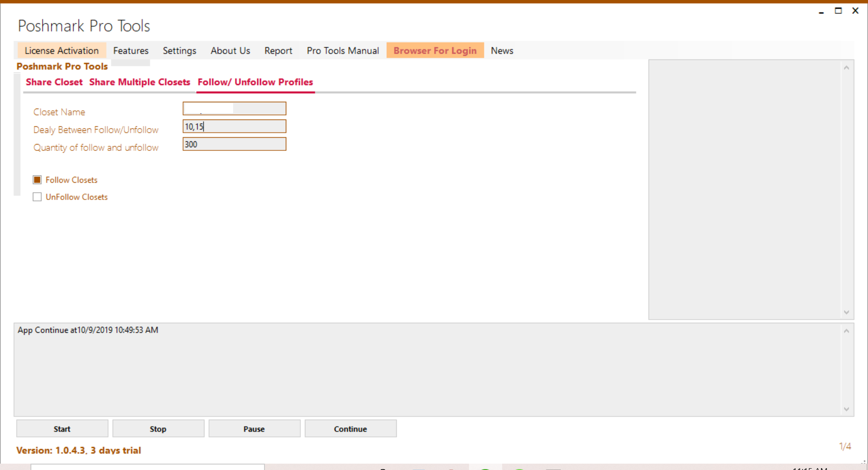868x470 pixels.
Task: Click the Version 1.0.4.3 trial text
Action: (79, 450)
